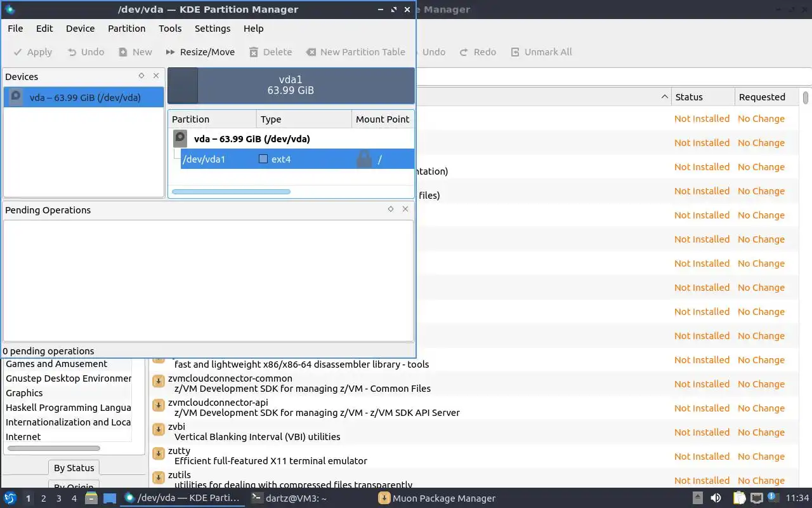812x508 pixels.
Task: Select Games and Amusement category in Muon
Action: click(56, 364)
